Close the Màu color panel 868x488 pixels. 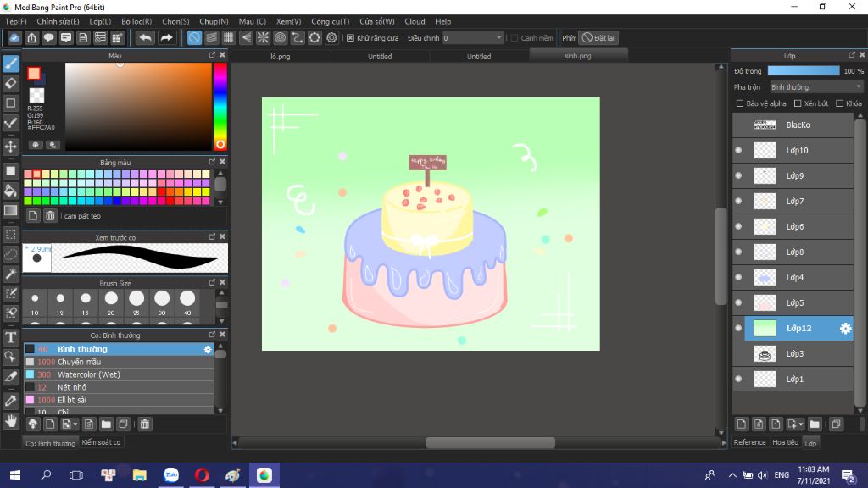click(223, 55)
